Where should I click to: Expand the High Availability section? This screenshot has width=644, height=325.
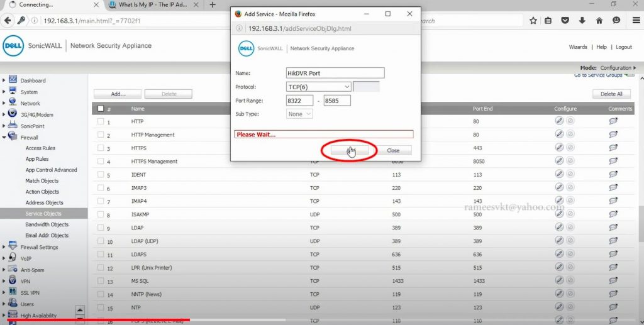(4, 315)
